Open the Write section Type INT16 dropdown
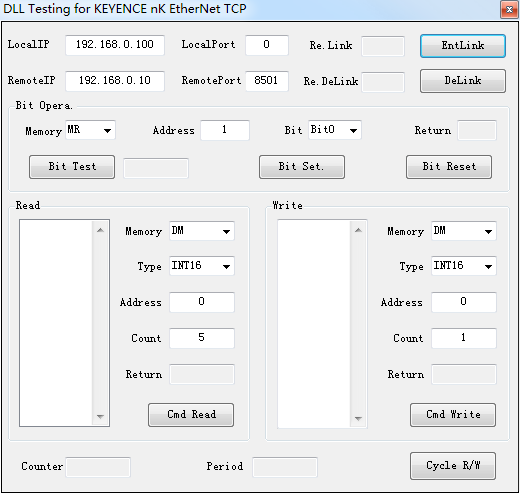The height and width of the screenshot is (494, 520). pos(464,266)
